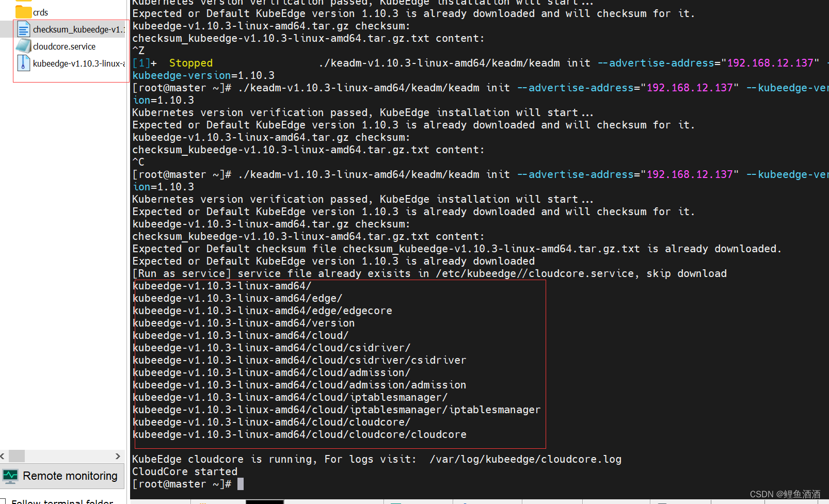This screenshot has width=829, height=504.
Task: Click the 'kubeedge-v1.10.3-linux-a' file name
Action: coord(79,63)
